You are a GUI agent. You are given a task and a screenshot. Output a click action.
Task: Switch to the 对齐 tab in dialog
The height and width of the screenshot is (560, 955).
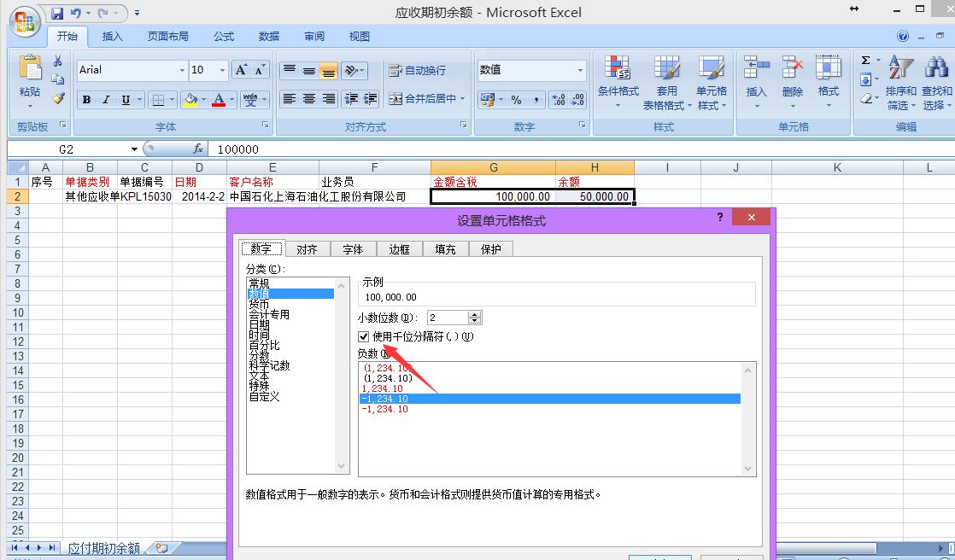click(307, 249)
